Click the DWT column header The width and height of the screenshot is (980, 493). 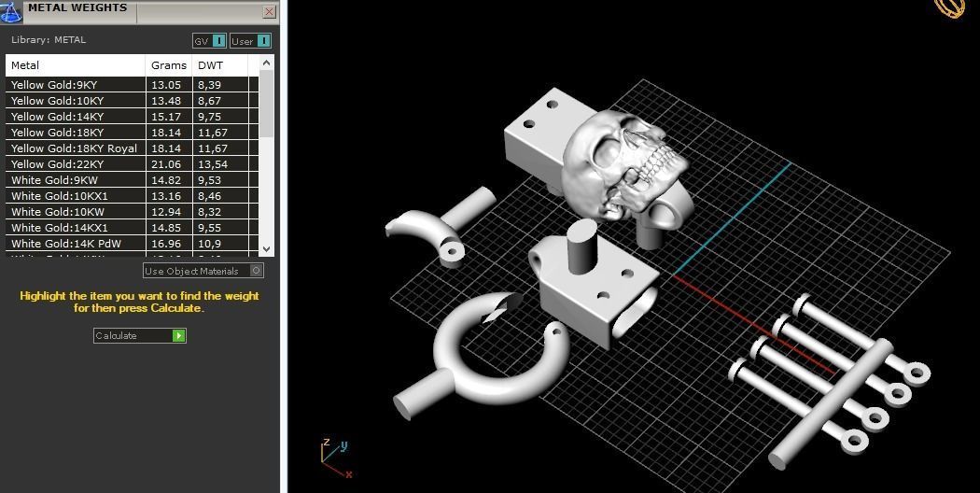(220, 65)
